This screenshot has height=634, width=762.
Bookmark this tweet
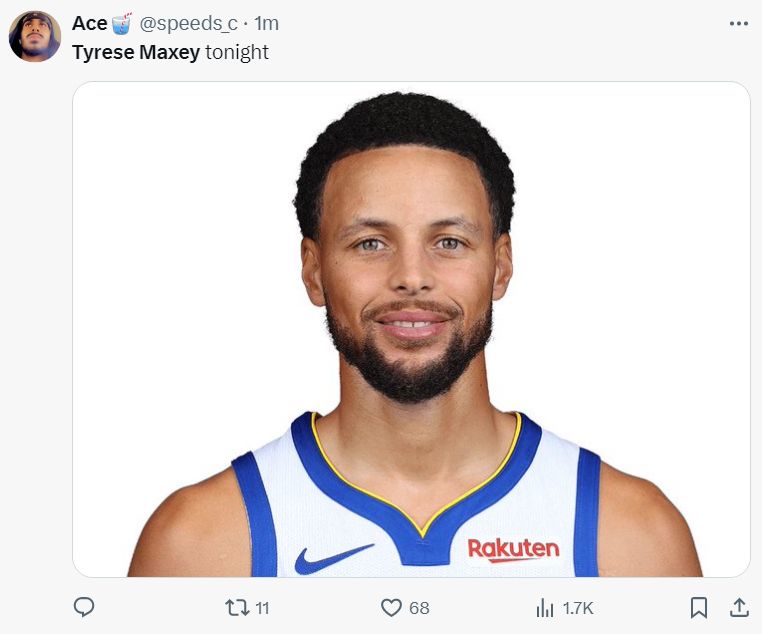pos(699,607)
